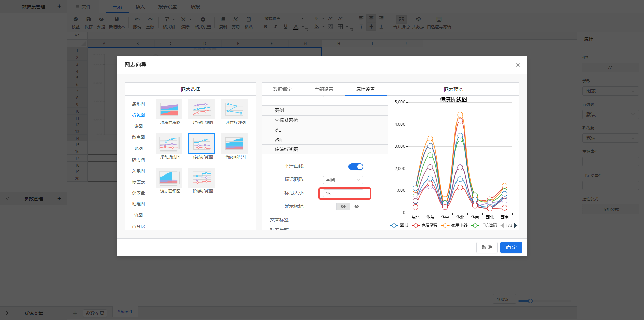Hide markers with crossed-eye icon
The height and width of the screenshot is (320, 644).
(356, 207)
